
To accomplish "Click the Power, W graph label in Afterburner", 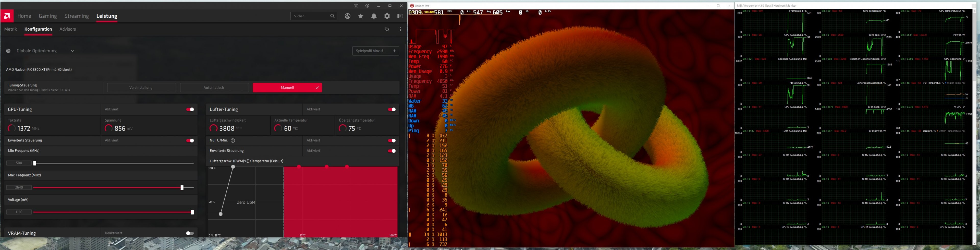I will coord(959,35).
